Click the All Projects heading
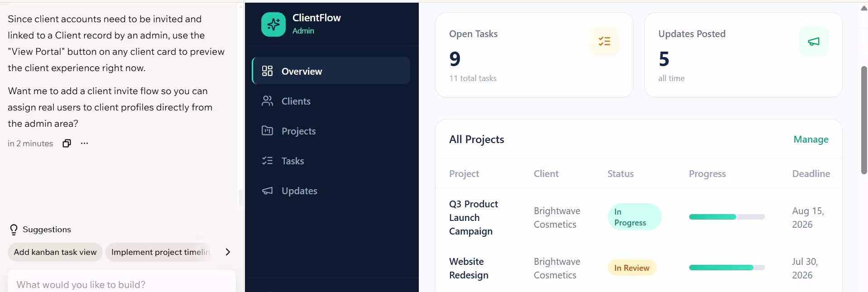 tap(476, 139)
